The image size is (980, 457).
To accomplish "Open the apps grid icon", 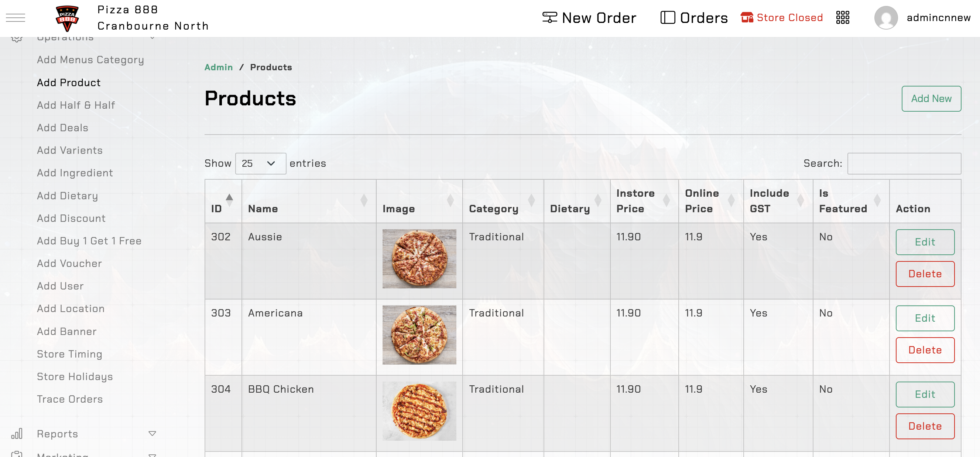I will click(x=842, y=17).
